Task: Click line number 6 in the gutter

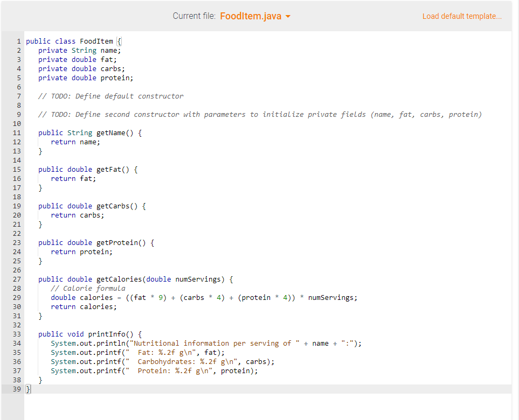Action: 19,87
